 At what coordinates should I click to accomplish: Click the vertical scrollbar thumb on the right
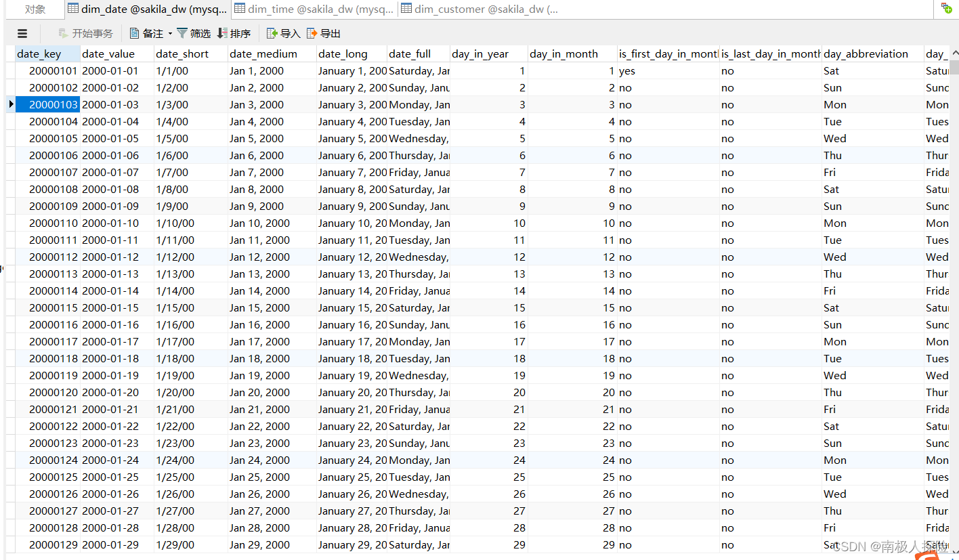click(x=954, y=66)
